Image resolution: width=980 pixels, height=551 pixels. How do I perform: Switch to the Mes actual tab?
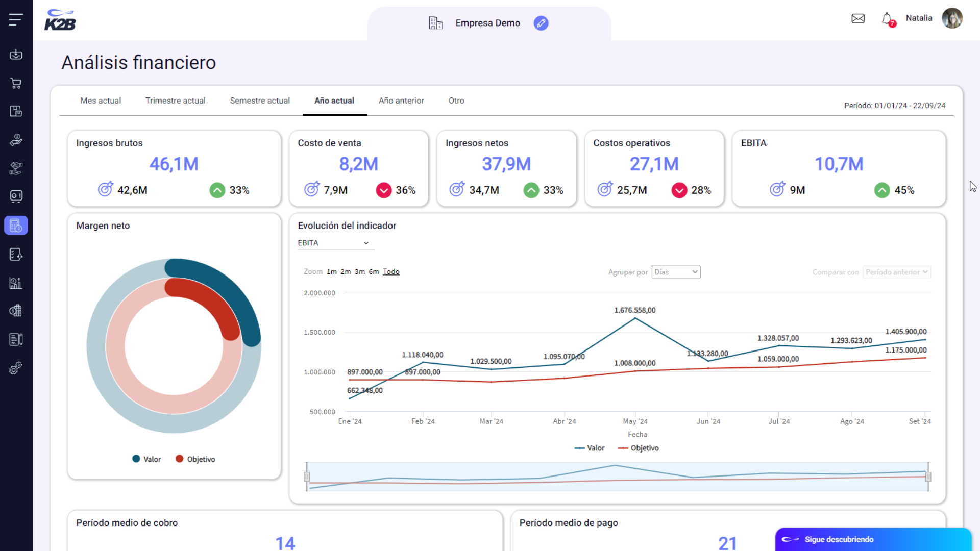(101, 101)
